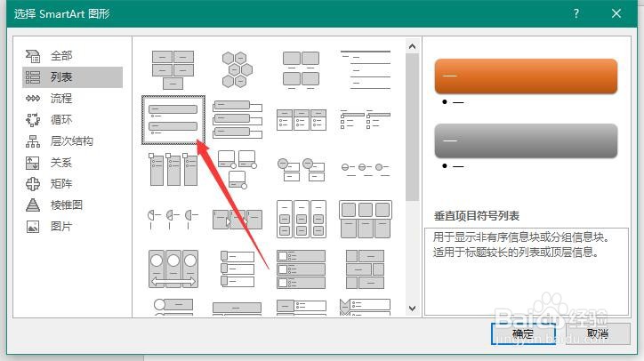
Task: Open the 循环 (Cycle) category
Action: pyautogui.click(x=72, y=119)
